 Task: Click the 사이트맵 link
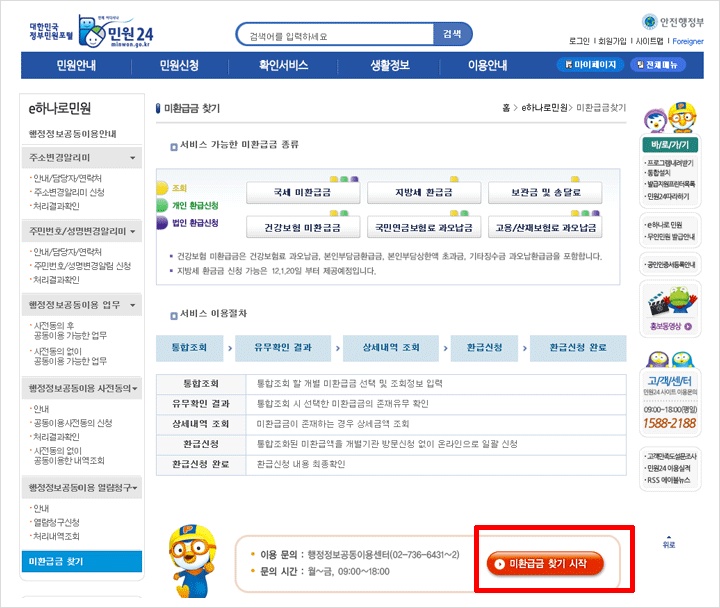tap(649, 41)
